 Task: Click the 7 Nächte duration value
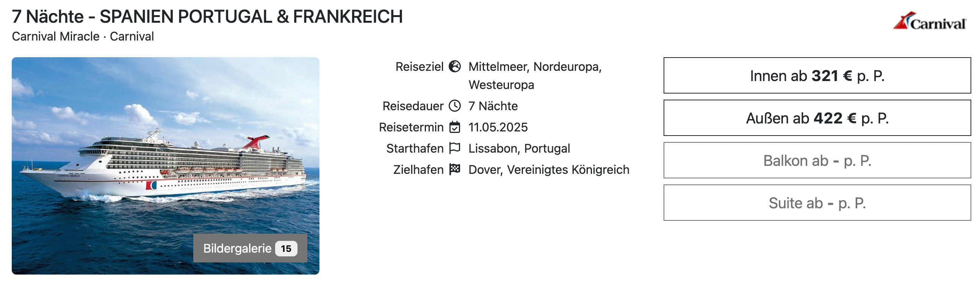click(x=493, y=106)
